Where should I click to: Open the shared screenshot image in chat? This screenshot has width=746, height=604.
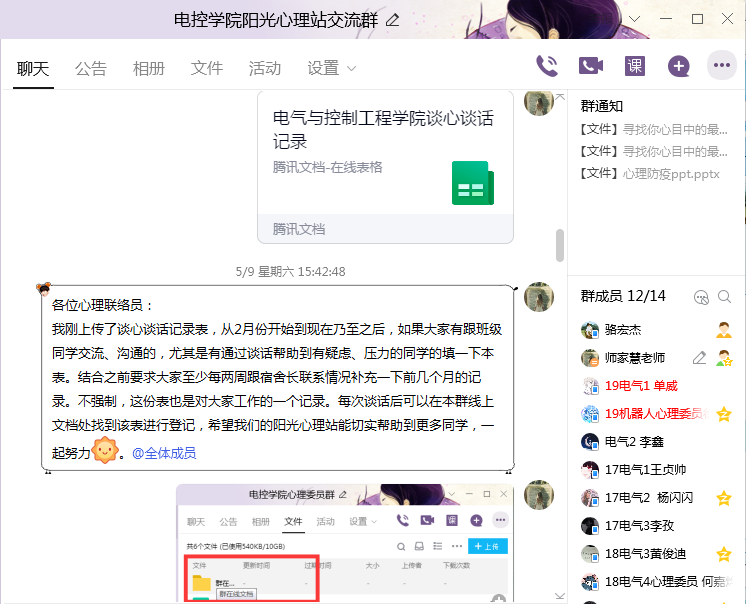pyautogui.click(x=345, y=543)
